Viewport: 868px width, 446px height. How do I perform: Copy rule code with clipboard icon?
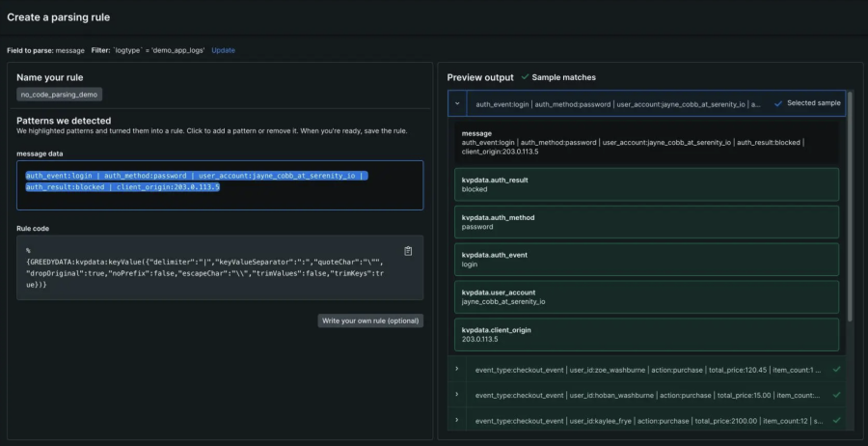pos(408,251)
